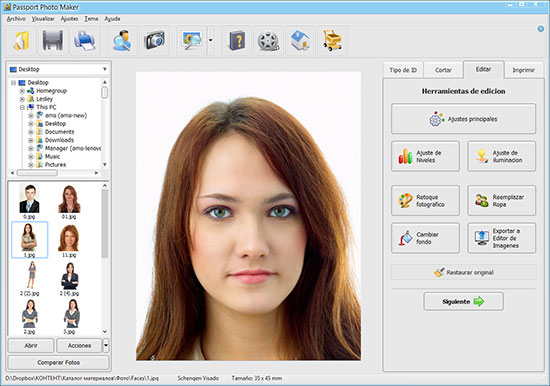
Task: Select thumbnail 2 (4).jpg
Action: pos(69,279)
